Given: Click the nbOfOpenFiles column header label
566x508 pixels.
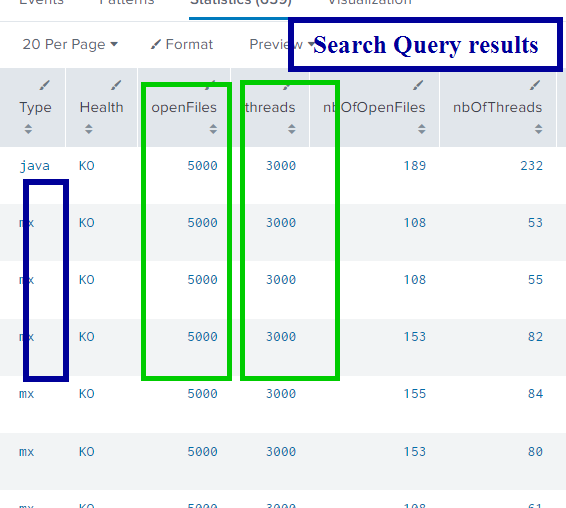Looking at the screenshot, I should click(374, 107).
